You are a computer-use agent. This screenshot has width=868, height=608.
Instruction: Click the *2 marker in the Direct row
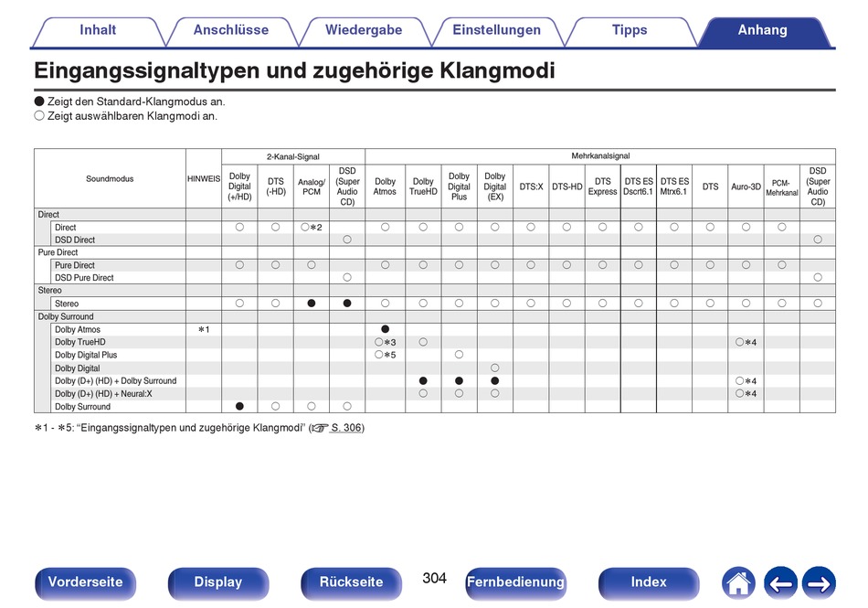point(316,228)
